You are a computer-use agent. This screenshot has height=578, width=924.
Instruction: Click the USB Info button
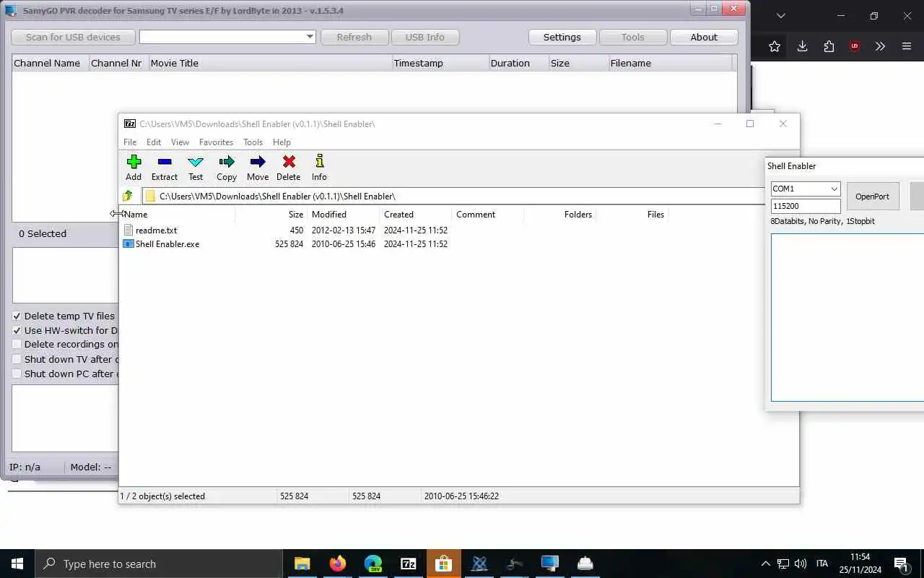pyautogui.click(x=425, y=37)
